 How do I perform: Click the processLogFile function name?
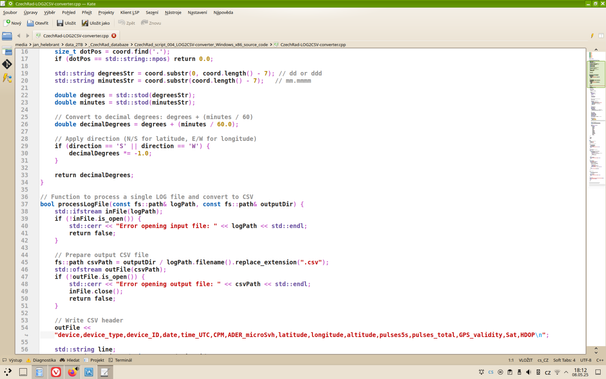click(83, 204)
